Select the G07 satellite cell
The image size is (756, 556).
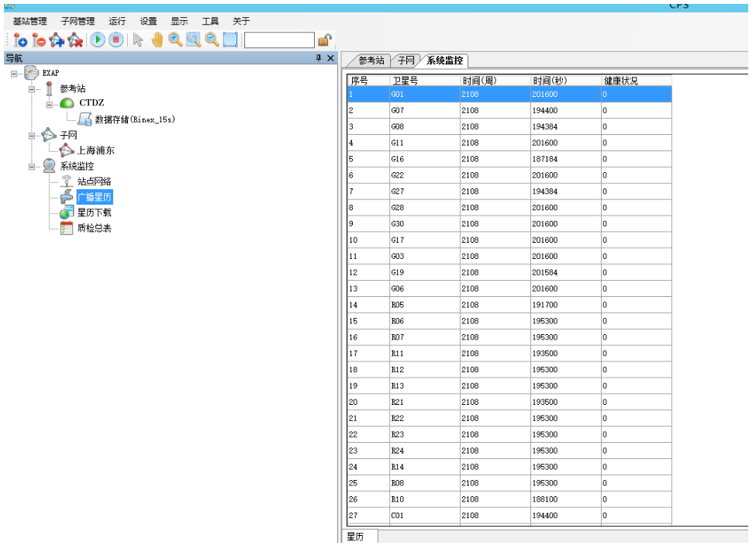[425, 110]
